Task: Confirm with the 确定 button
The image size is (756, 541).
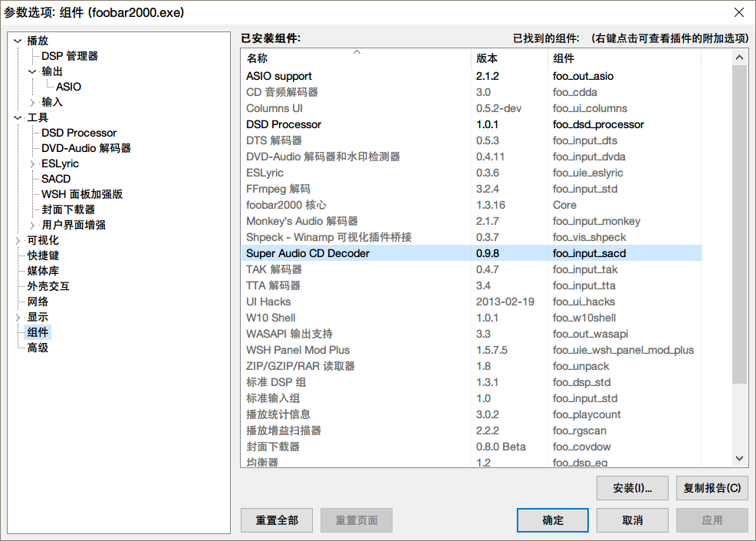Action: coord(553,520)
